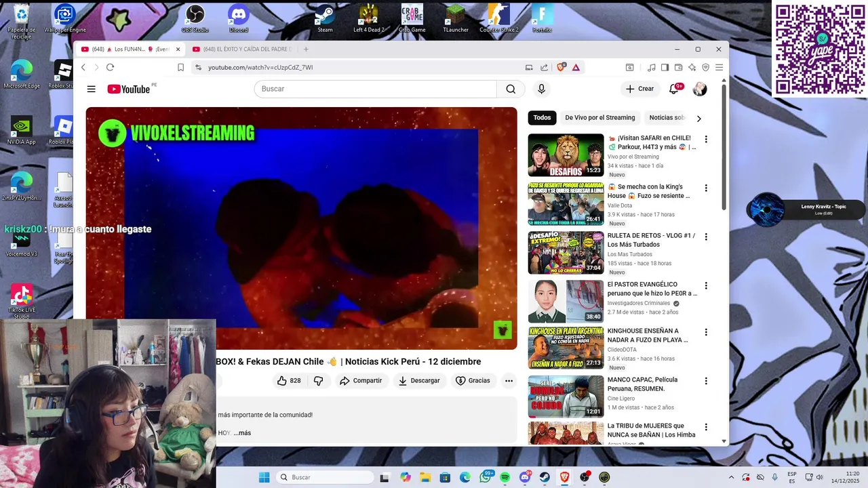
Task: Click the browser back arrow
Action: tap(83, 67)
